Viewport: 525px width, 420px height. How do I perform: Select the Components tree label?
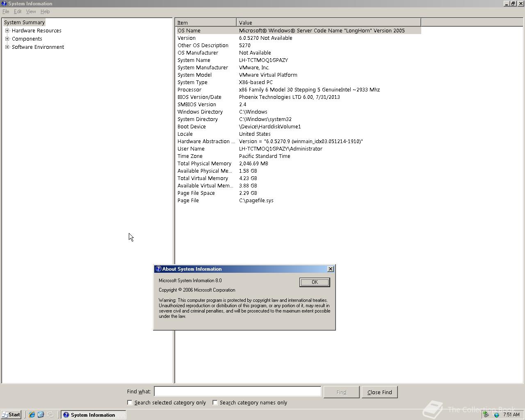pos(27,39)
